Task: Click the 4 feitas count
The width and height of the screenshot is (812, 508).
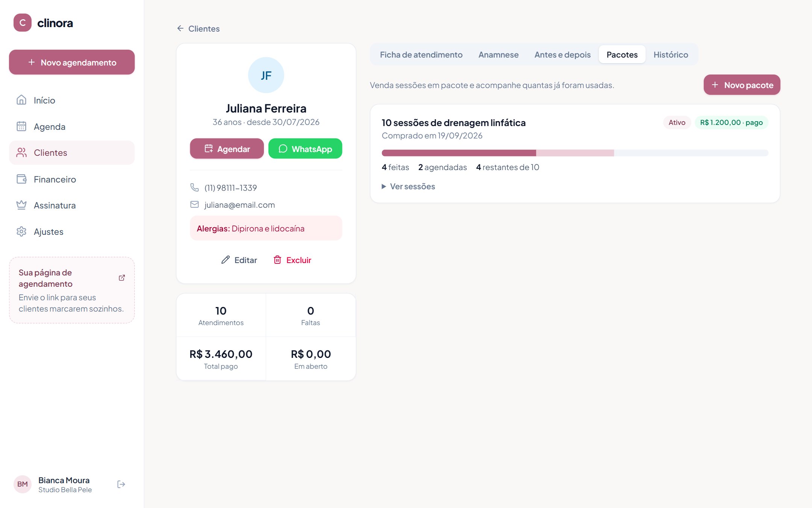Action: pos(395,167)
